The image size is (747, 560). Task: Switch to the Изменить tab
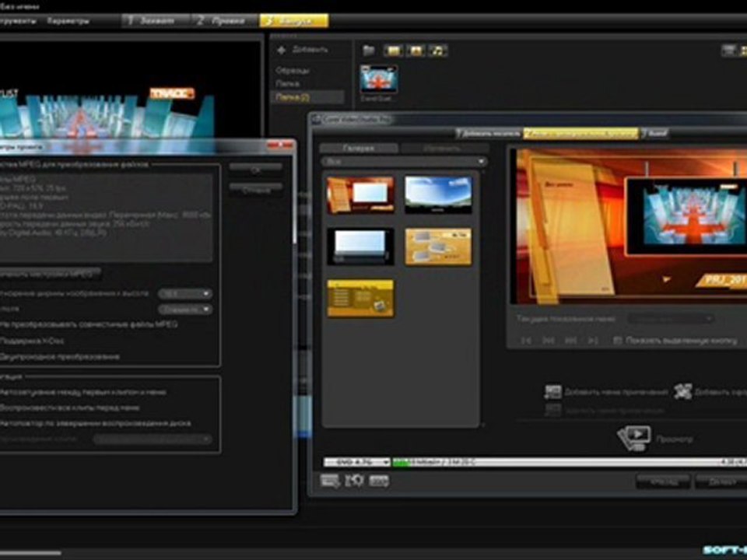[x=442, y=148]
